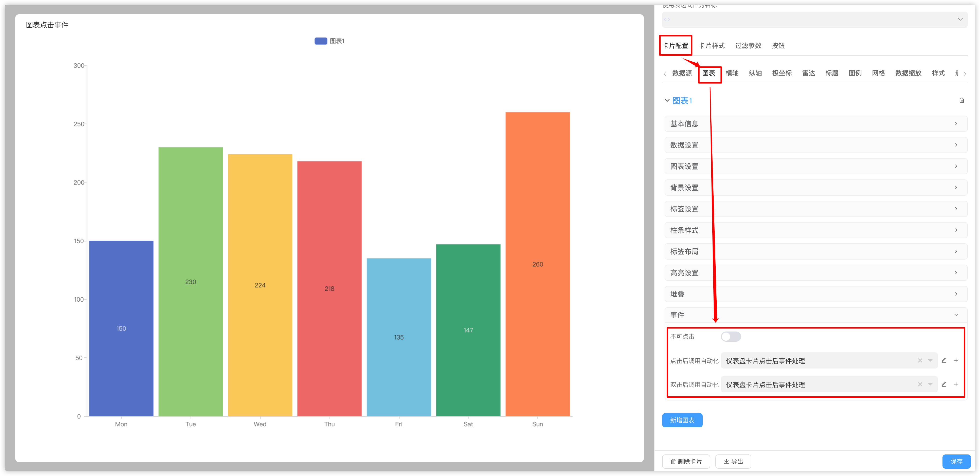Open the 纵轴 sub-tab
The height and width of the screenshot is (476, 980).
[755, 73]
